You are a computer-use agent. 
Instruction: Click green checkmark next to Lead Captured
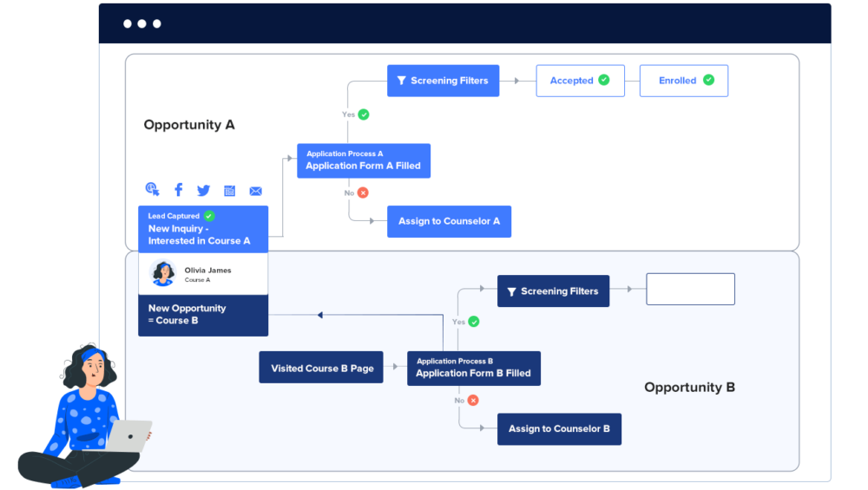coord(209,216)
